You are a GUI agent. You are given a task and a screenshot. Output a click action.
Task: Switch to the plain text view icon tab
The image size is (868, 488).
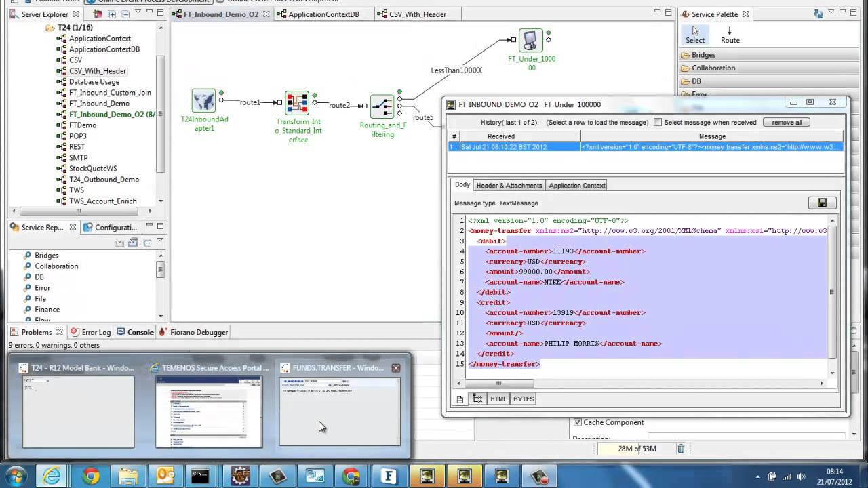click(460, 399)
